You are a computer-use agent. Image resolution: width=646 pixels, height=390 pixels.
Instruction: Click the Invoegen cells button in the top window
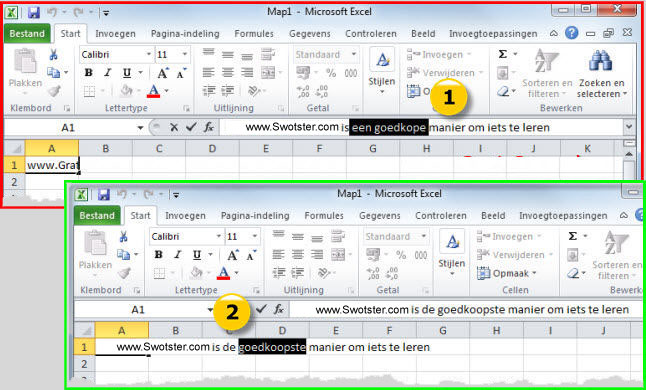[440, 54]
